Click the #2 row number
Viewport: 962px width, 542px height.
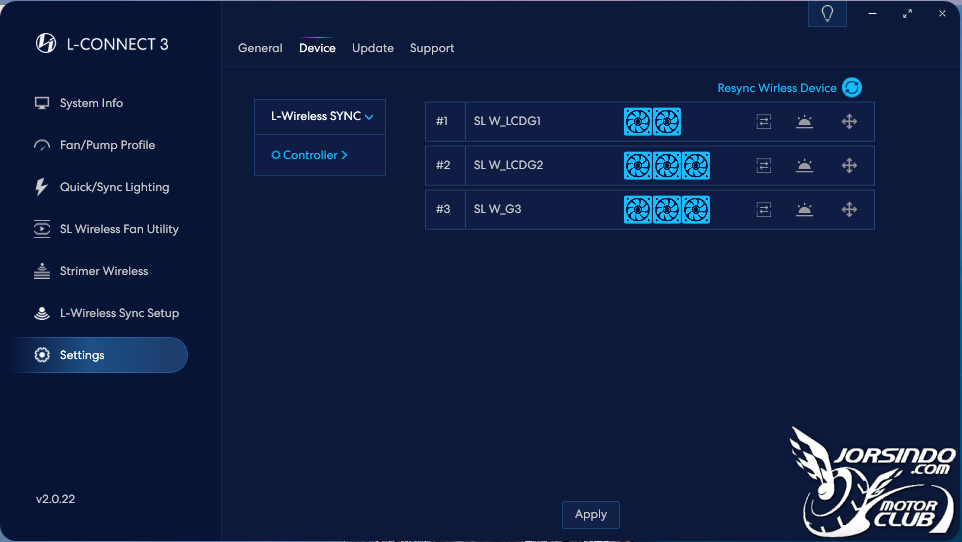pos(442,165)
